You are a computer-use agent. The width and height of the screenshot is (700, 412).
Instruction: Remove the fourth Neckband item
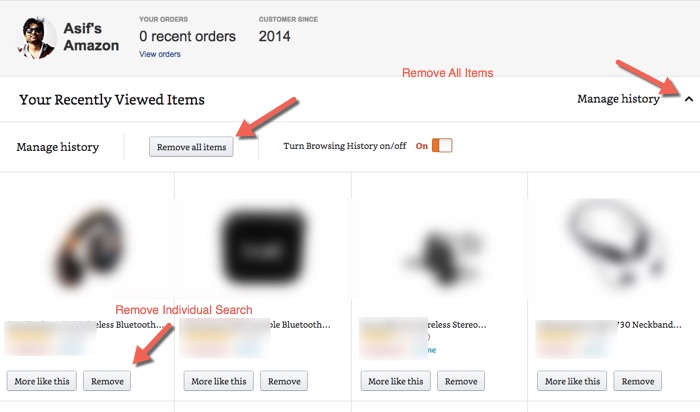[x=638, y=381]
